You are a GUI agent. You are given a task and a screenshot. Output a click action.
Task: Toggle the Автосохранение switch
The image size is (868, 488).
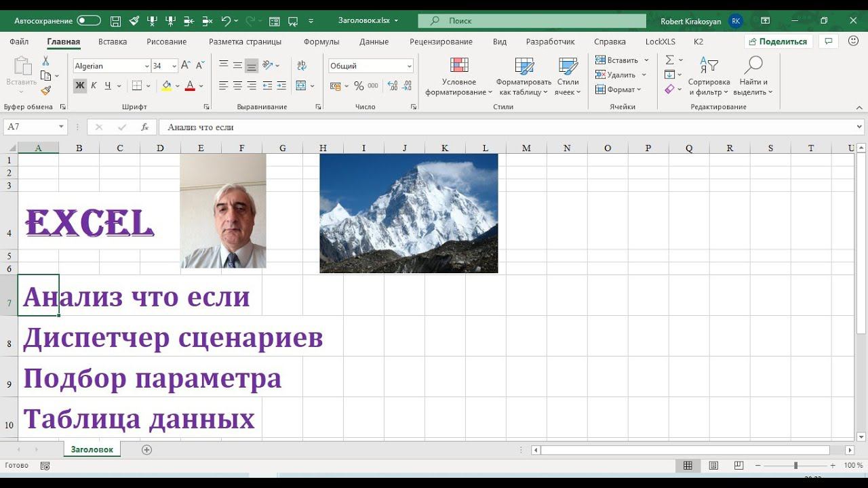click(89, 21)
